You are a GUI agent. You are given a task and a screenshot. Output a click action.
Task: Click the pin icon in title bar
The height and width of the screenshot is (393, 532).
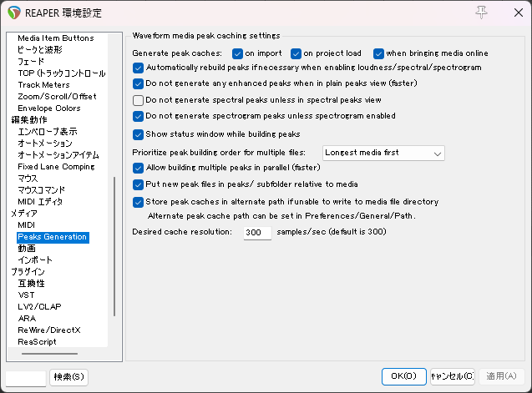[x=481, y=13]
